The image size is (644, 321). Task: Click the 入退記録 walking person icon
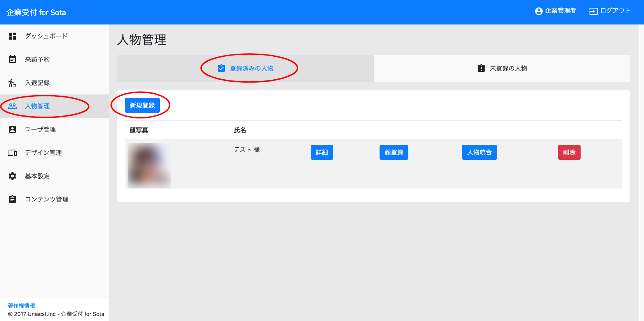(12, 83)
